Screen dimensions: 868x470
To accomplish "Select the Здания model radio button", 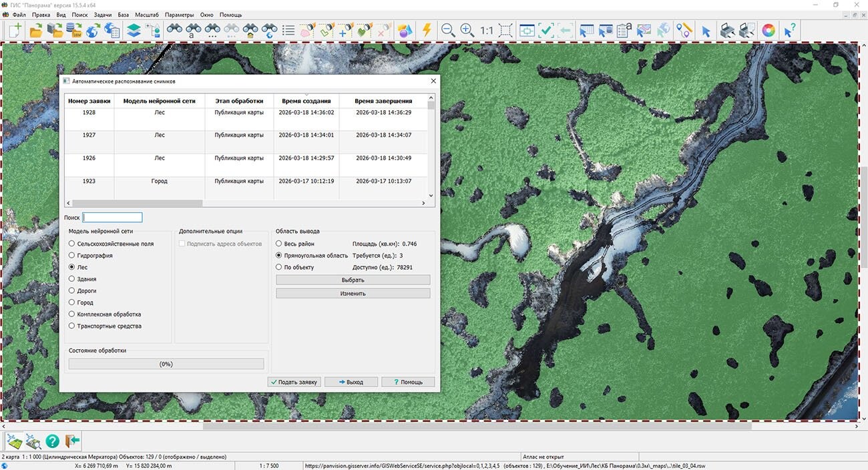I will [72, 279].
